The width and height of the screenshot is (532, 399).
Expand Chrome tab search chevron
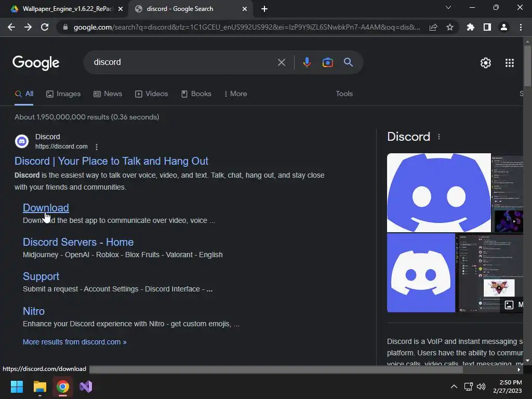click(x=448, y=7)
